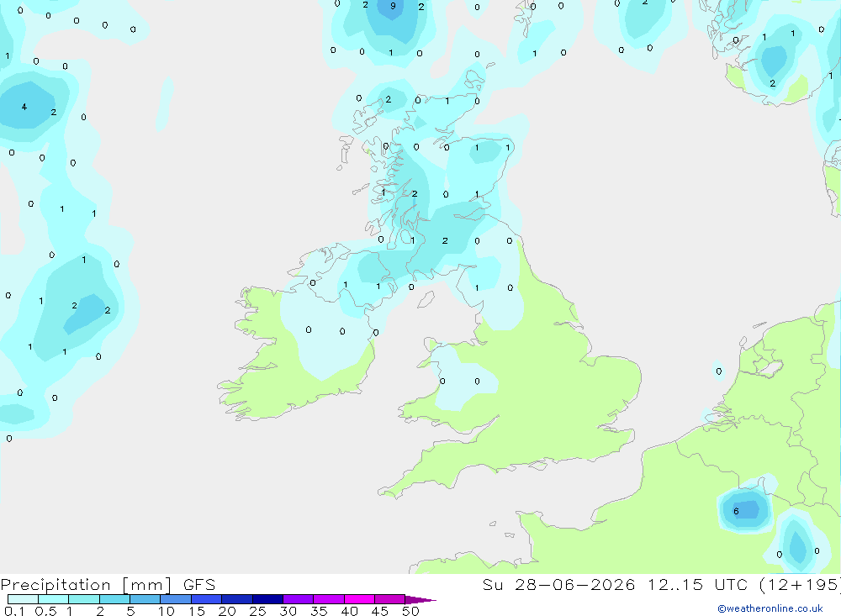
Task: Select the 2–5 mm legend color swatch
Action: (x=114, y=599)
